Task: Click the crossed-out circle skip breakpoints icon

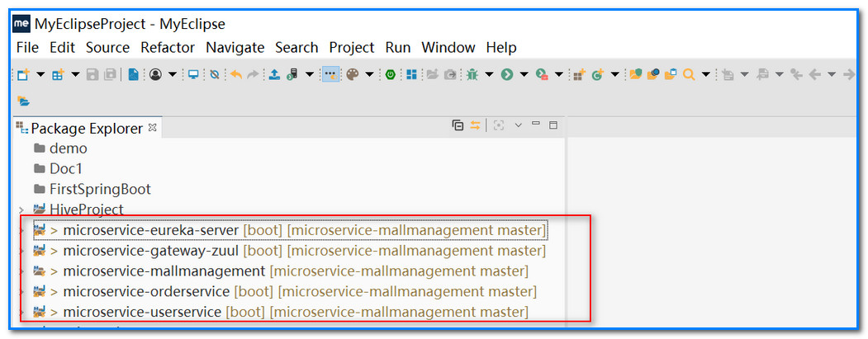Action: 215,74
